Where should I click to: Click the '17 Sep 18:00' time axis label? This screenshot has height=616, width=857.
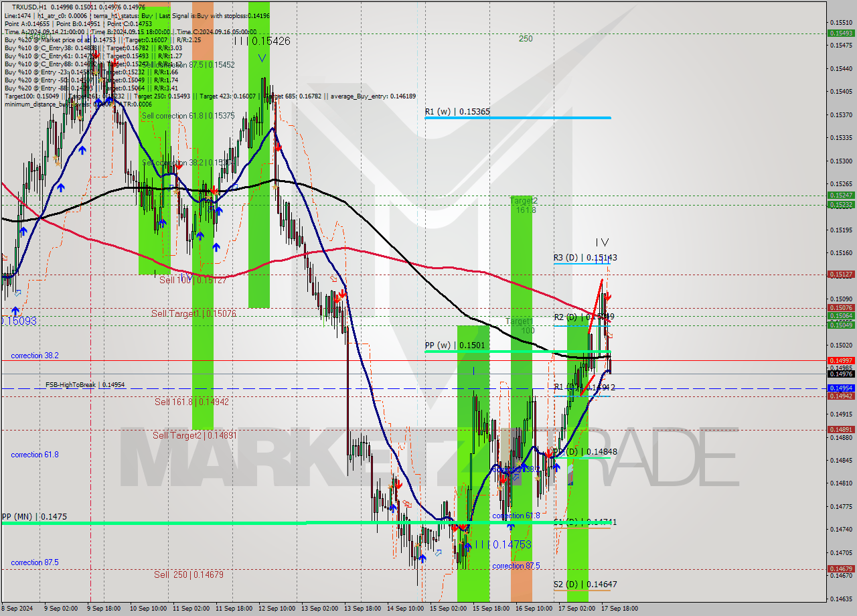(x=619, y=609)
